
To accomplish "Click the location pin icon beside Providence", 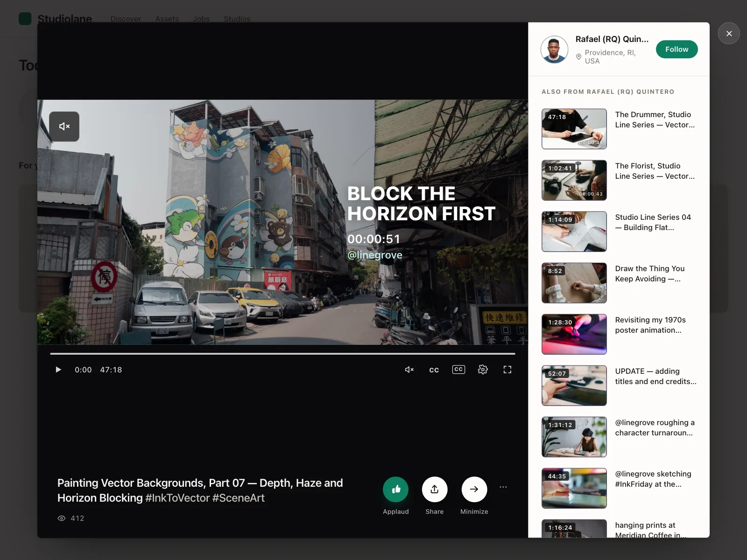I will (578, 56).
